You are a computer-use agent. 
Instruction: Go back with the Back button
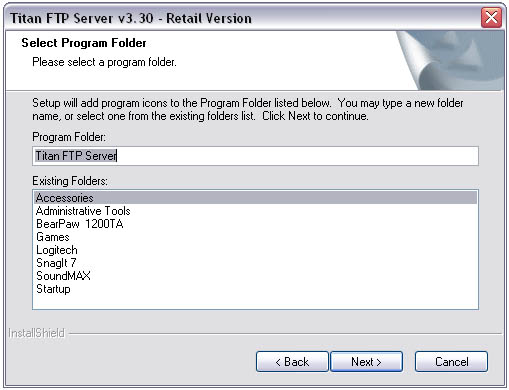(x=292, y=362)
